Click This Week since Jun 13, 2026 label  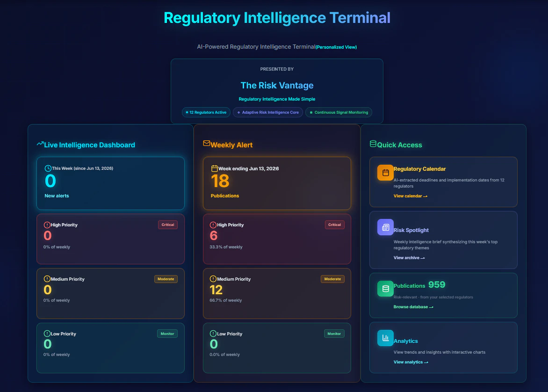(x=82, y=168)
